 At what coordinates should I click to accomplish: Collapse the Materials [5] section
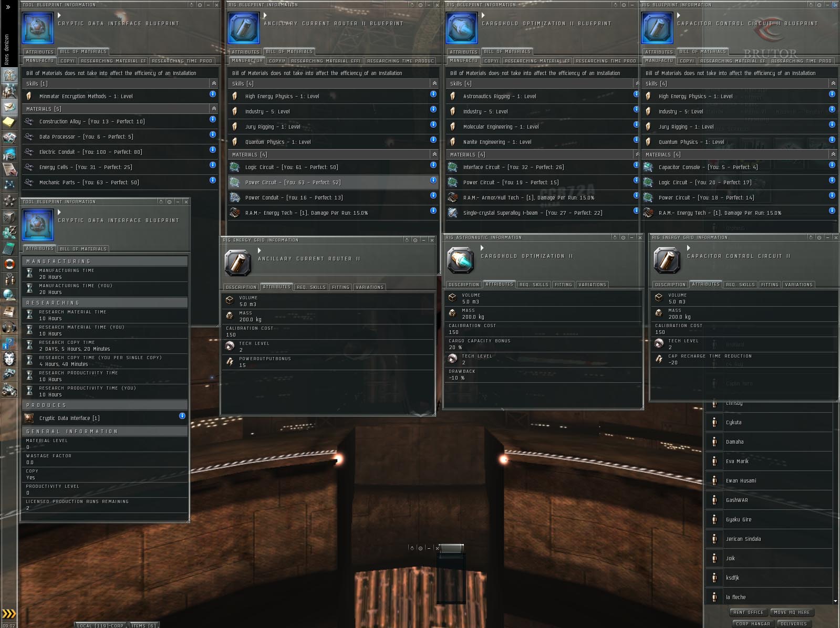click(x=214, y=109)
